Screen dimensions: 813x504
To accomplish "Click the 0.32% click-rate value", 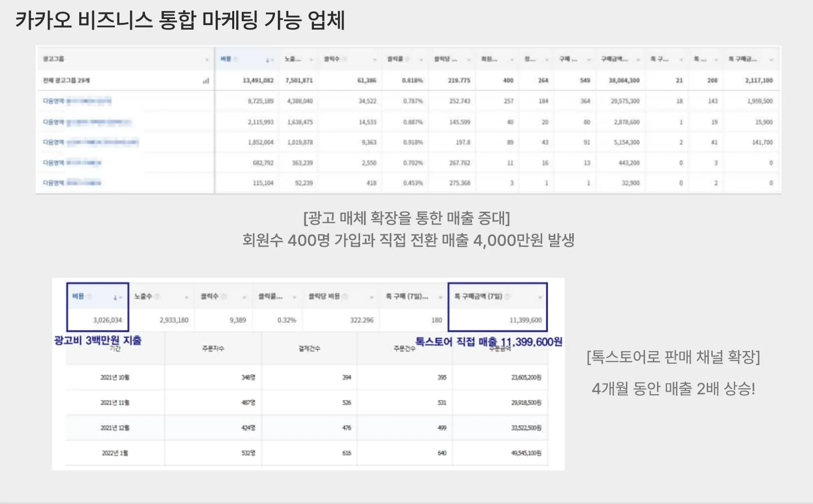I will tap(286, 320).
